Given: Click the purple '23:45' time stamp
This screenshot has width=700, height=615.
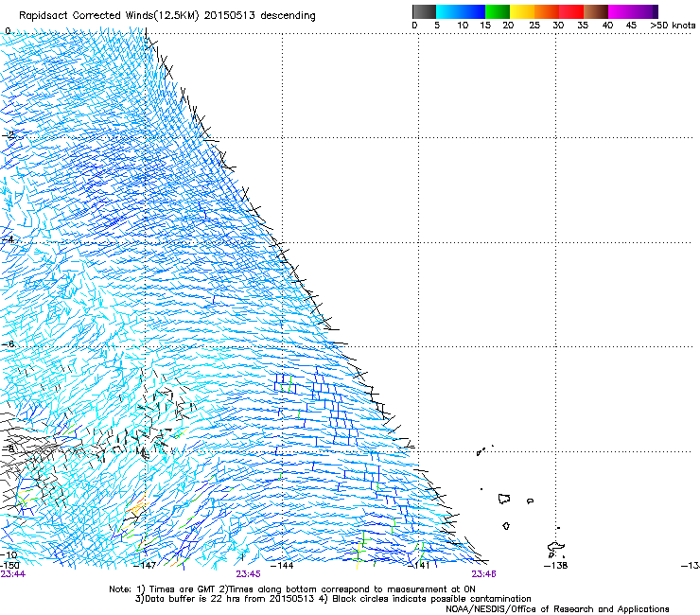Looking at the screenshot, I should (x=248, y=574).
